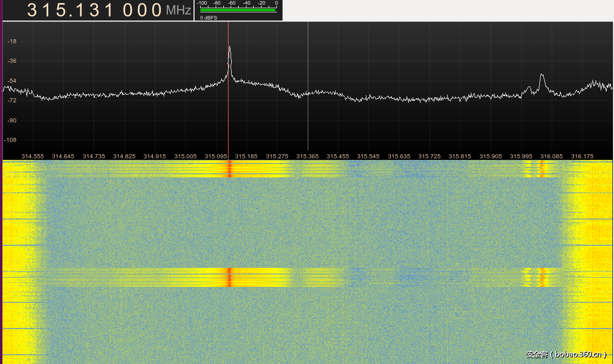Click the -108 dB level label
Viewport: 614px width, 364px height.
pyautogui.click(x=11, y=139)
